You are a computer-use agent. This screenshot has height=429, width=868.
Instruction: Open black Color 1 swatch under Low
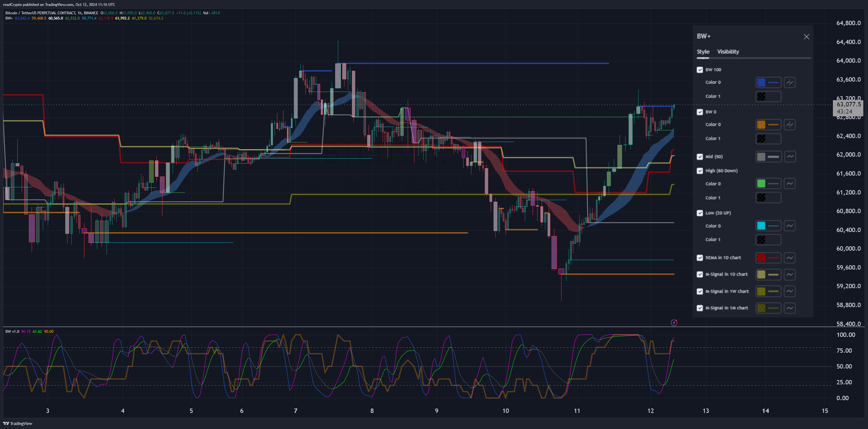tap(768, 239)
